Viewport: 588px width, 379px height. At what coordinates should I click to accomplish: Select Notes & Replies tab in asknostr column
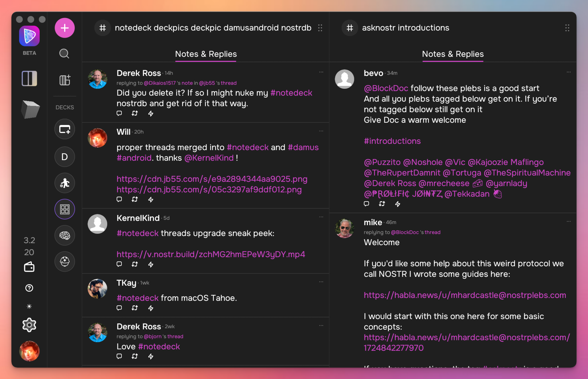pyautogui.click(x=453, y=54)
